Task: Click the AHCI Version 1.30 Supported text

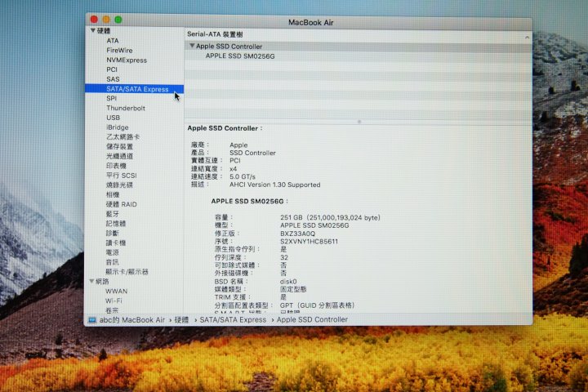Action: pos(275,185)
